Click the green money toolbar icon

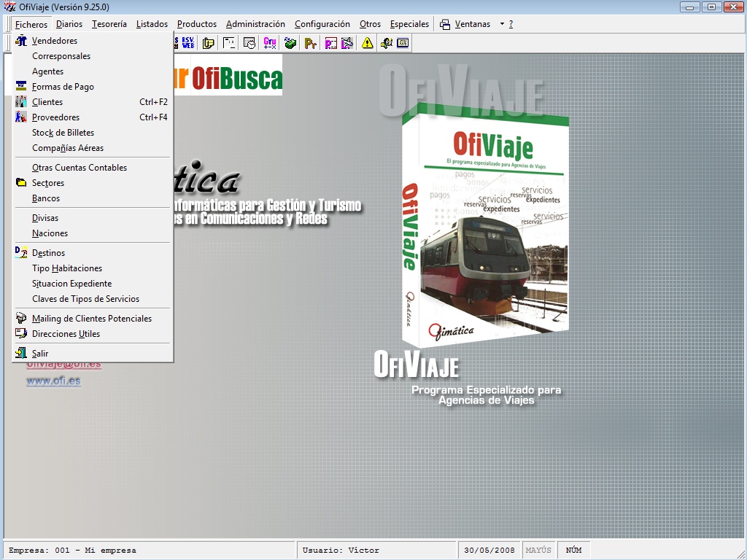coord(290,43)
